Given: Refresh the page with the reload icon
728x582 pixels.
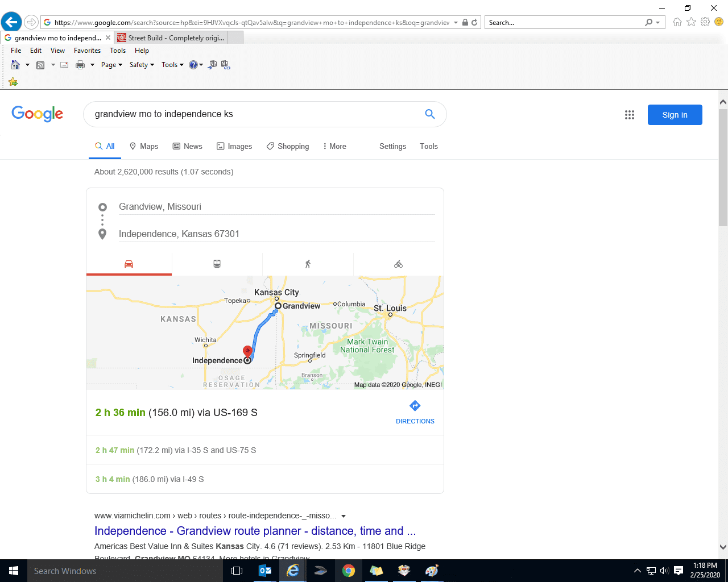Looking at the screenshot, I should pos(474,23).
